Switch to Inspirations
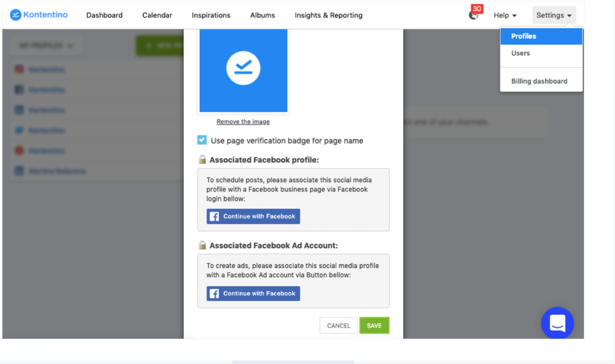615x364 pixels. 211,15
